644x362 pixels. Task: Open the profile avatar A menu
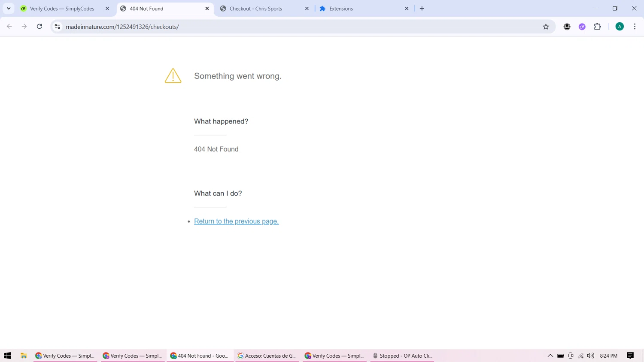(x=620, y=27)
